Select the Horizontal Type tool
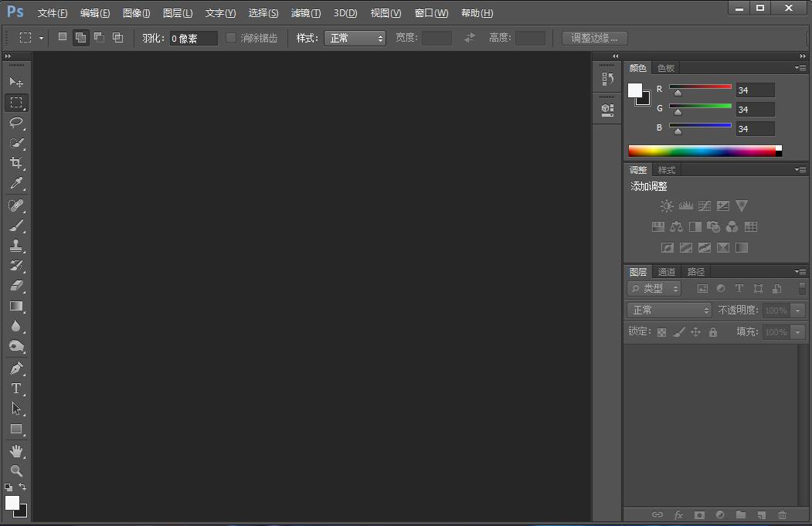The height and width of the screenshot is (526, 812). pyautogui.click(x=16, y=389)
